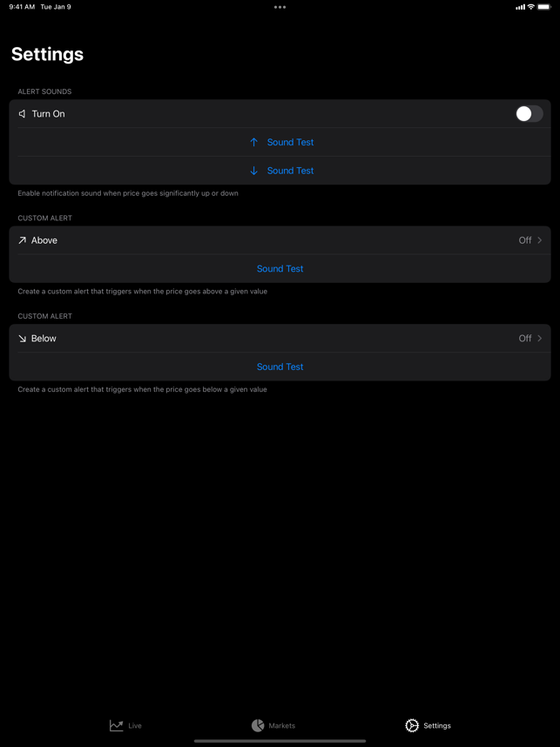Click the up arrow Sound Test icon
Screen dimensions: 560x747
click(254, 142)
